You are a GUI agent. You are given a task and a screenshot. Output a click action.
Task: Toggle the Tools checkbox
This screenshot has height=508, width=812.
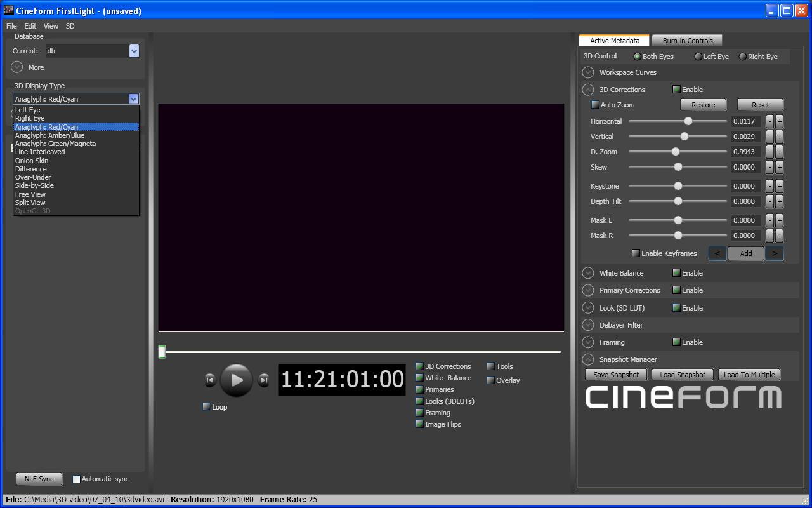pos(490,366)
